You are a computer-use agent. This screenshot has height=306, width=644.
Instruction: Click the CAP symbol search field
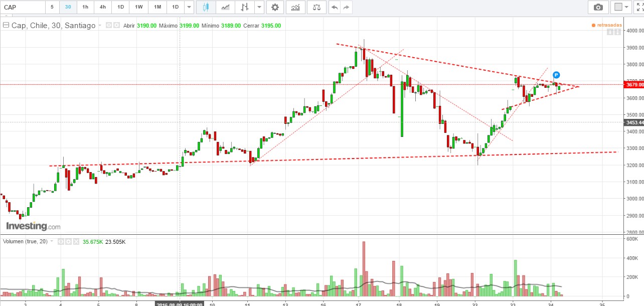click(22, 7)
